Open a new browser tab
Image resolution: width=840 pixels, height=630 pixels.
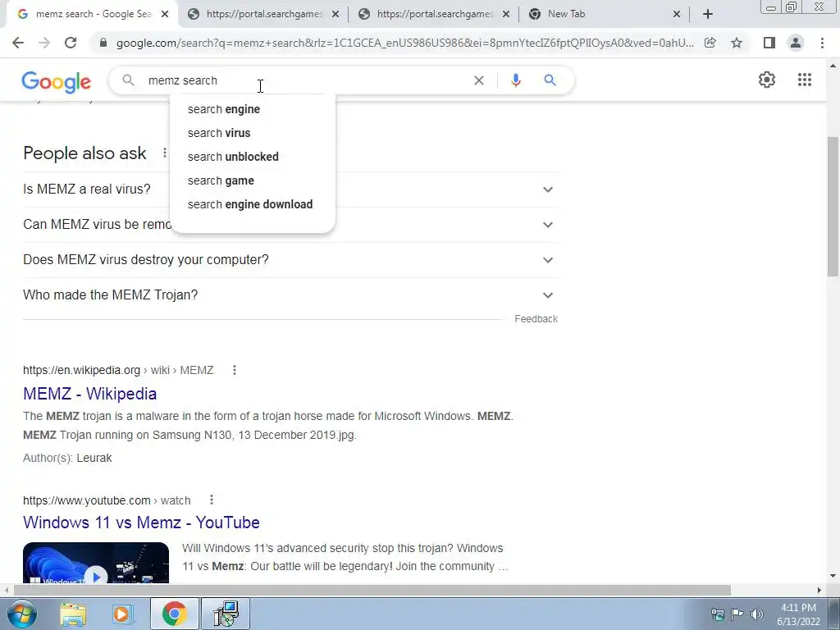708,14
